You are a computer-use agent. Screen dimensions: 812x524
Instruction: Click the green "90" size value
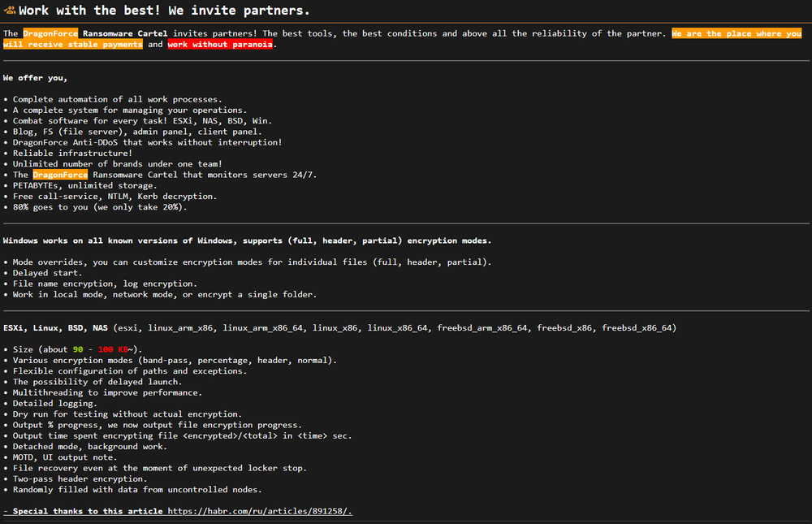point(79,349)
